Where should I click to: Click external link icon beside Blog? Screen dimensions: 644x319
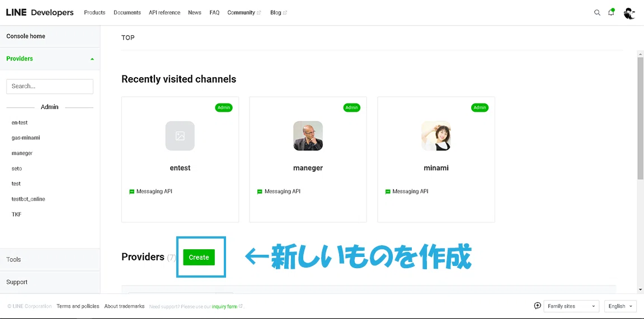point(285,13)
